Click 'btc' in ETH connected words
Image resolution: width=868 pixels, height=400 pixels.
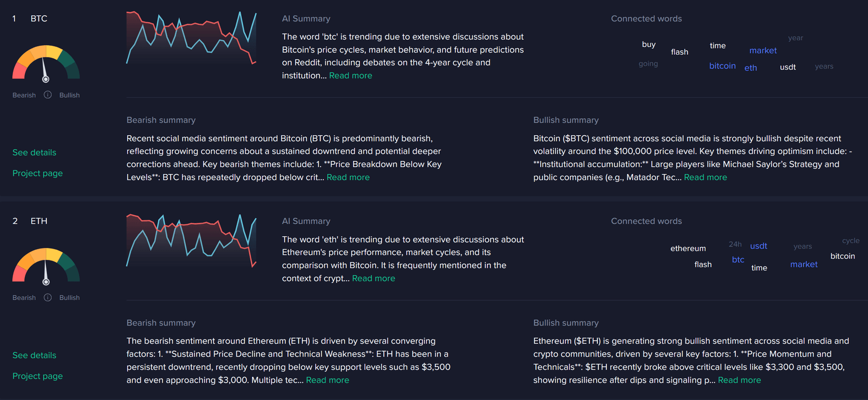(x=738, y=260)
